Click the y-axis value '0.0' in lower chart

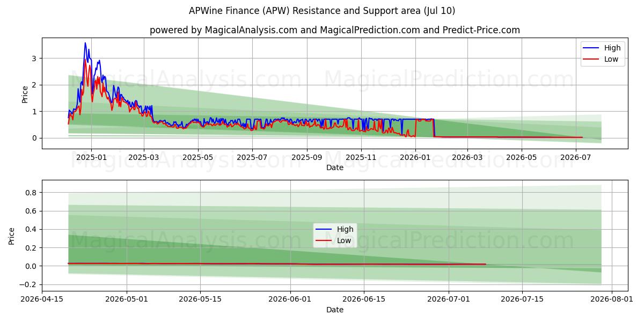point(31,266)
